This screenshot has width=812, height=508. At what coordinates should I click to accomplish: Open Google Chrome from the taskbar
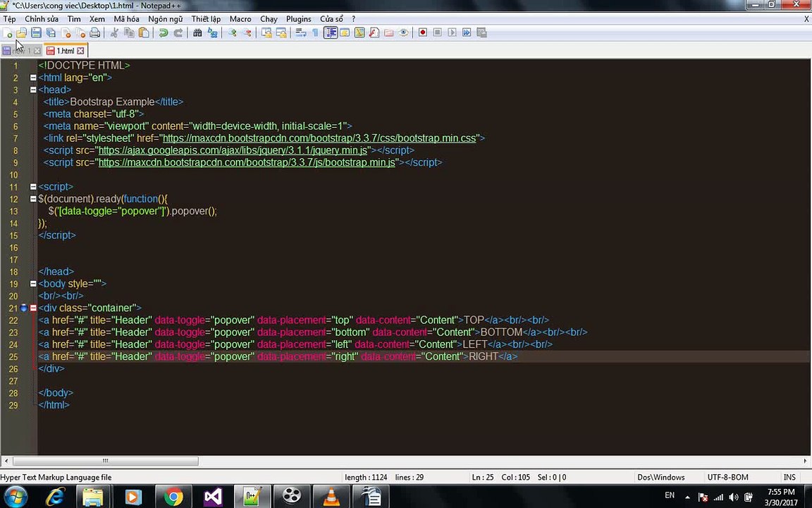point(173,497)
